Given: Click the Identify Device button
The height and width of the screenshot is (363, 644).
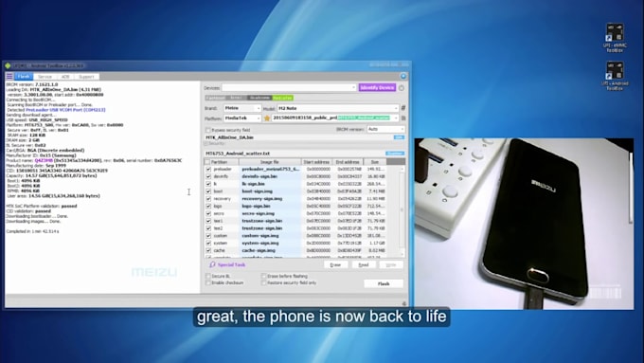Looking at the screenshot, I should point(377,87).
